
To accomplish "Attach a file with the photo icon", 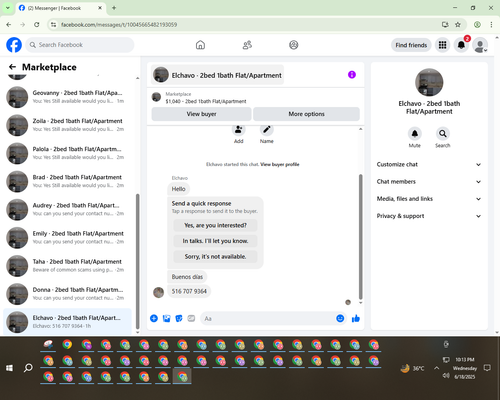I will pyautogui.click(x=166, y=319).
